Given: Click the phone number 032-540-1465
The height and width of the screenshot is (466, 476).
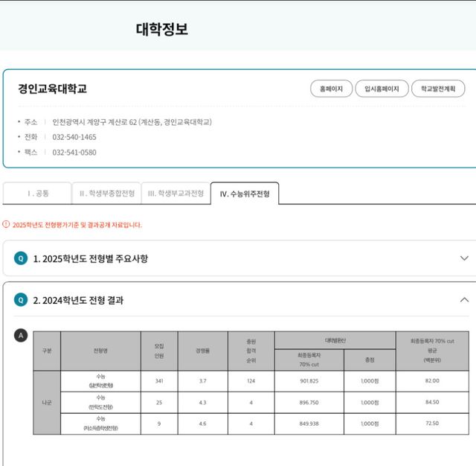Looking at the screenshot, I should coord(74,137).
